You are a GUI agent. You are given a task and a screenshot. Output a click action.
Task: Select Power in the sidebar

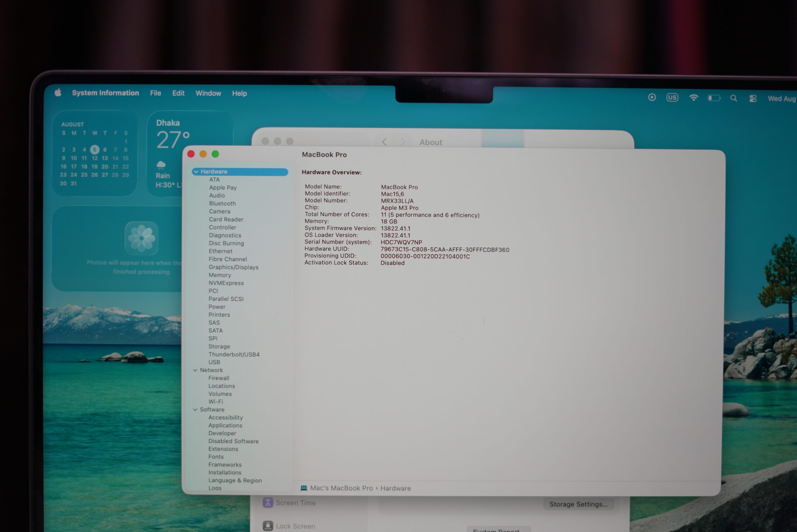217,307
